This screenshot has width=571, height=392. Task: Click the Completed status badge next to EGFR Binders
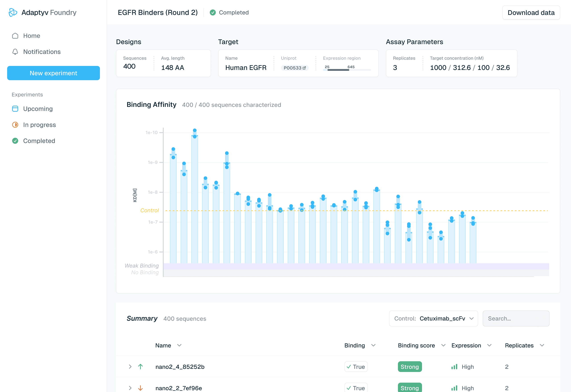click(229, 12)
